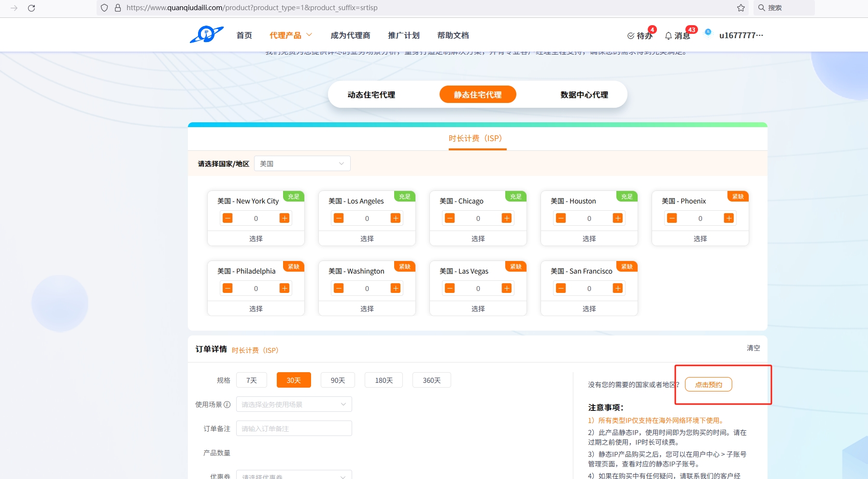868x479 pixels.
Task: Open the 待办 to-do list icon
Action: (631, 36)
